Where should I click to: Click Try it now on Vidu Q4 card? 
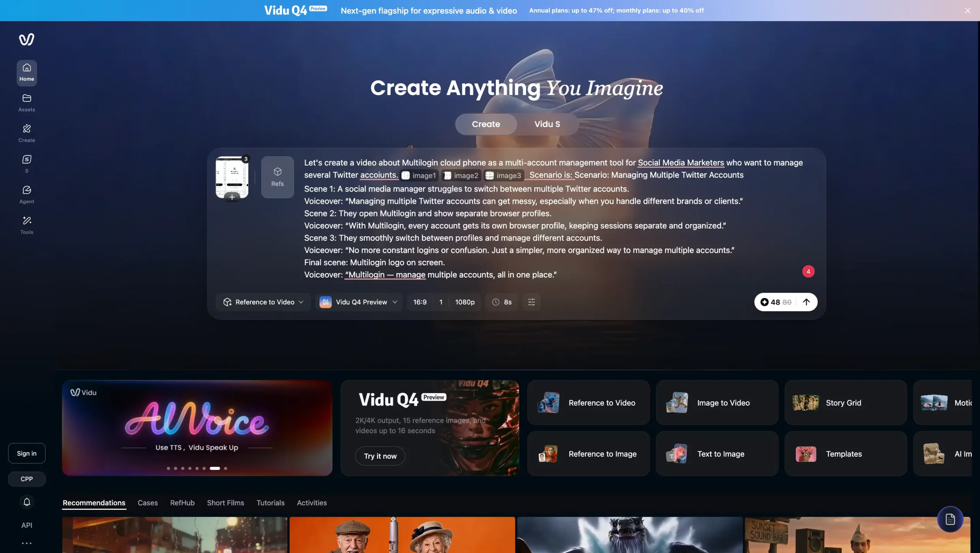380,456
